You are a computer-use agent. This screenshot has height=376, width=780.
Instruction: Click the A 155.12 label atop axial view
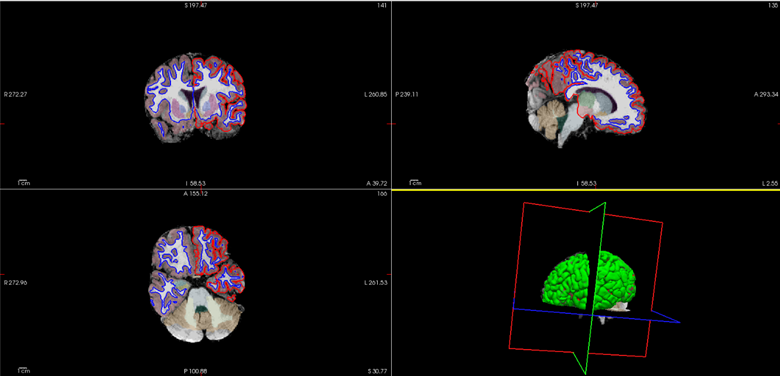tap(195, 193)
